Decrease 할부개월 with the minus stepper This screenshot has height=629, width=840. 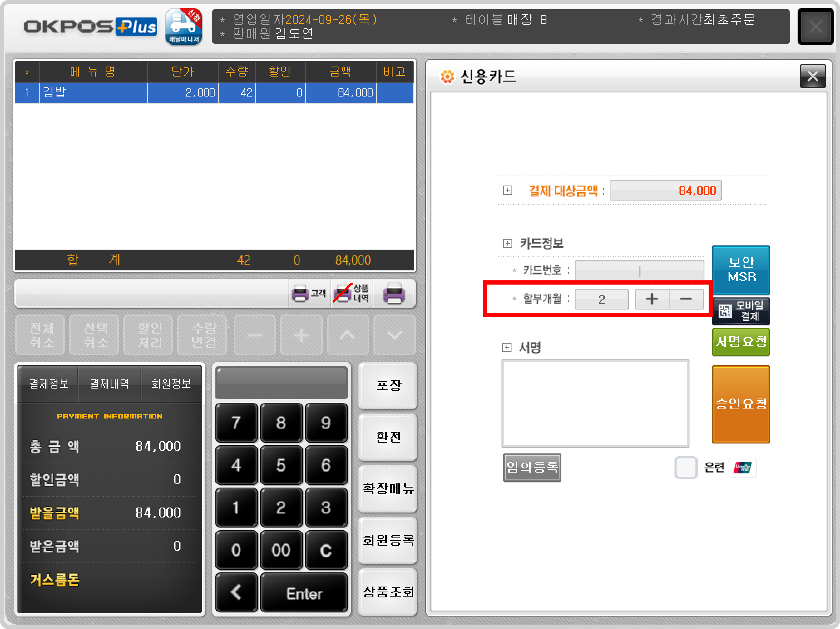point(686,299)
